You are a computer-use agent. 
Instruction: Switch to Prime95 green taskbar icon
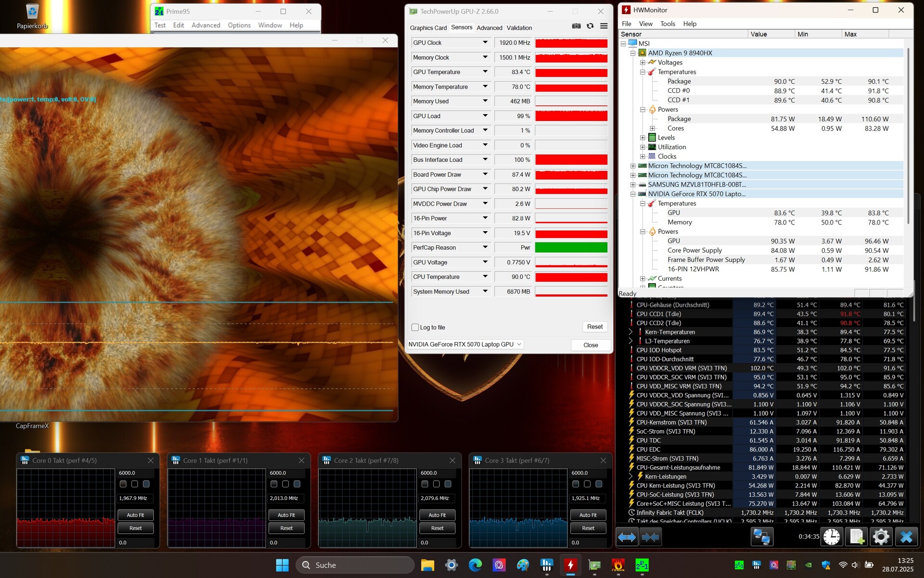pyautogui.click(x=642, y=565)
